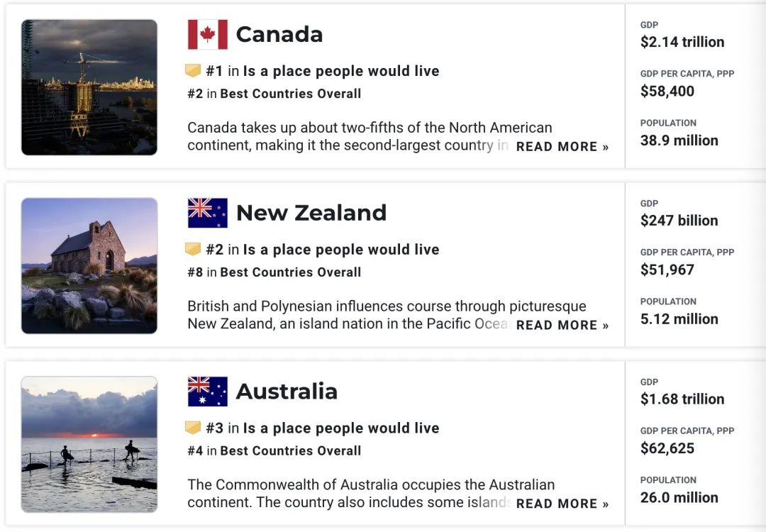The height and width of the screenshot is (532, 766).
Task: Click Canada's #2 in Best Countries Overall
Action: 274,94
